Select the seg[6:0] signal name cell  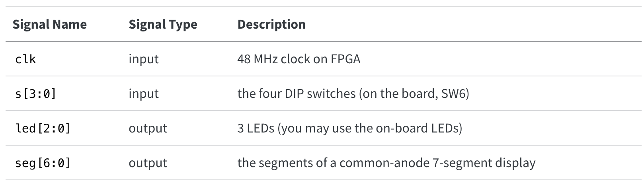click(x=42, y=163)
